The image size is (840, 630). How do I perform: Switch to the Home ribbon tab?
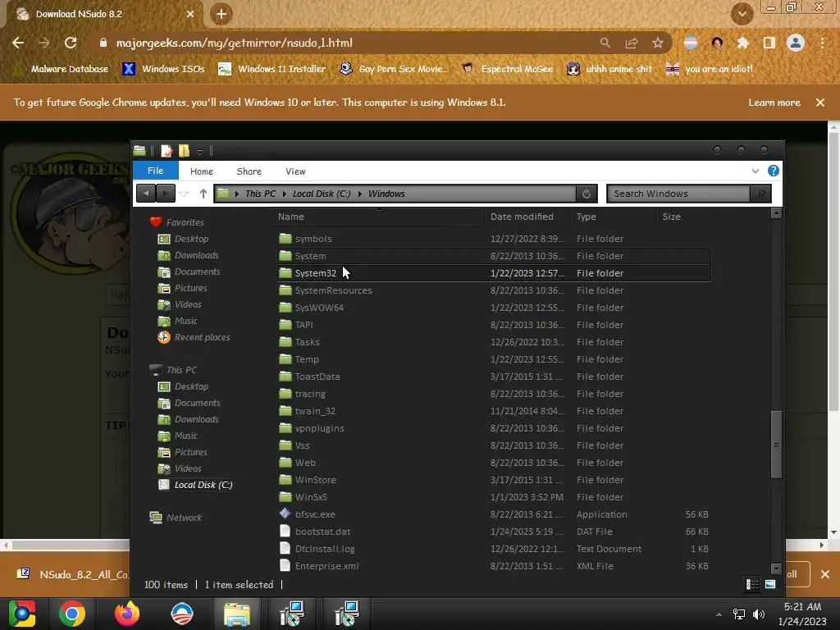click(202, 171)
